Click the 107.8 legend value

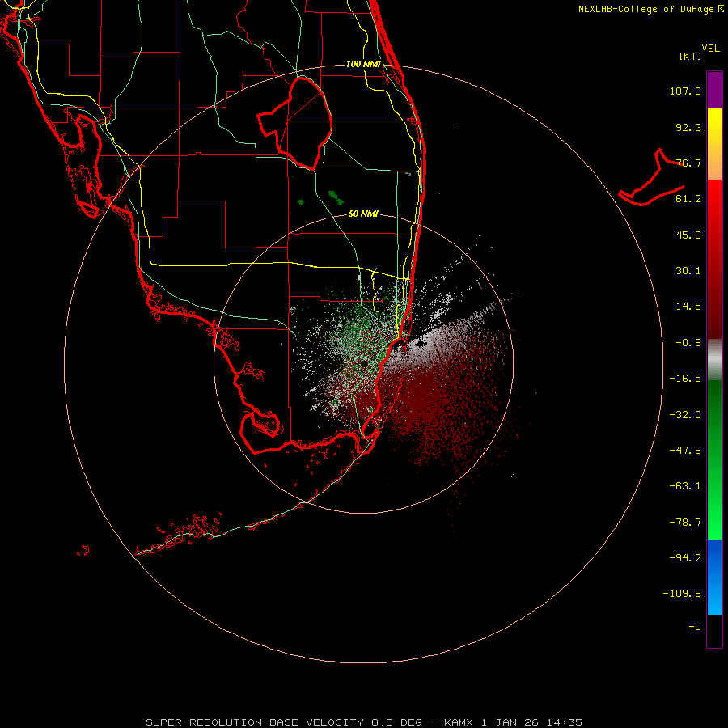click(x=685, y=91)
